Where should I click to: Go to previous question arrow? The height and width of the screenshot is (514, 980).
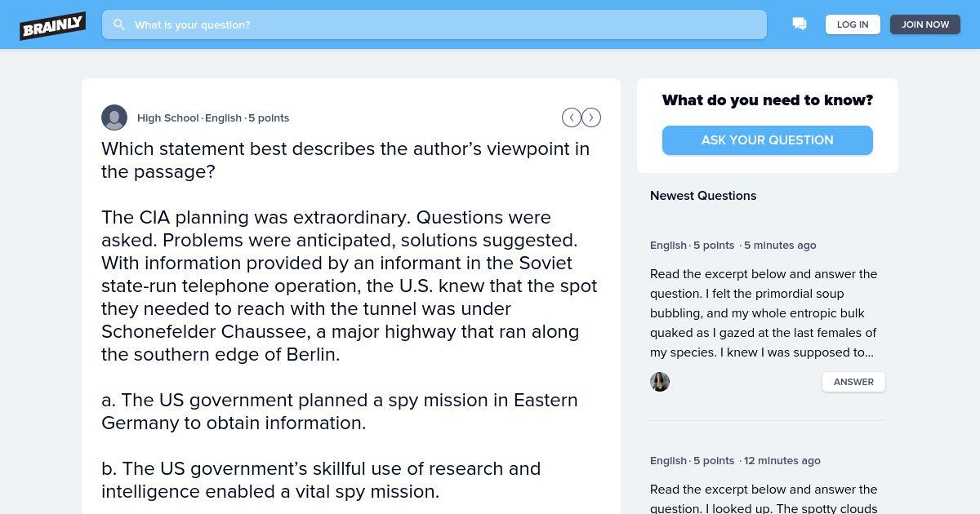[x=572, y=117]
